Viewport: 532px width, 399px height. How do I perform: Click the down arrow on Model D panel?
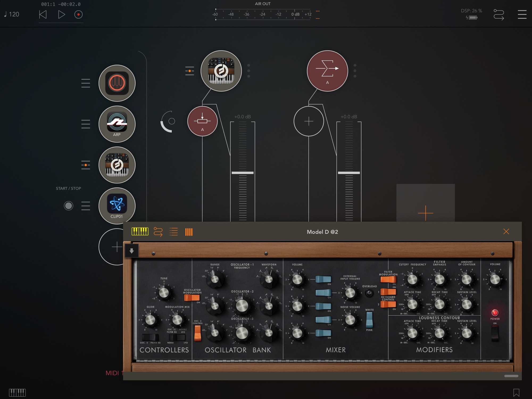pos(131,251)
